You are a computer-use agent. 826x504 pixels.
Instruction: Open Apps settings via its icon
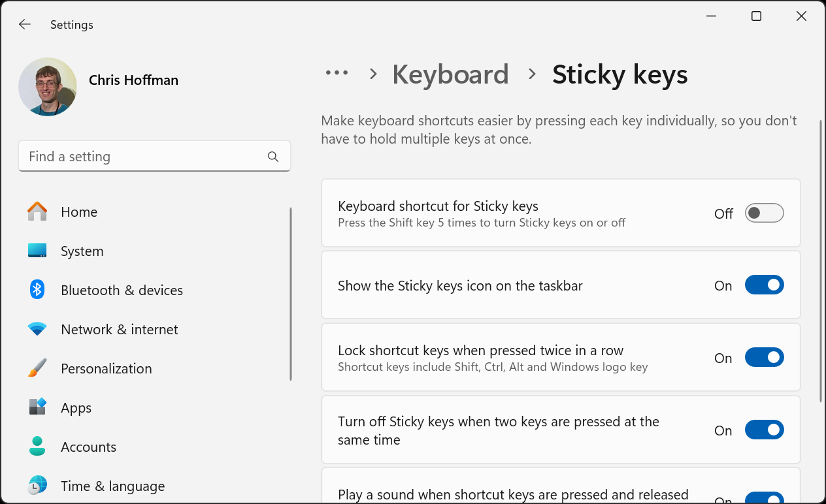37,407
